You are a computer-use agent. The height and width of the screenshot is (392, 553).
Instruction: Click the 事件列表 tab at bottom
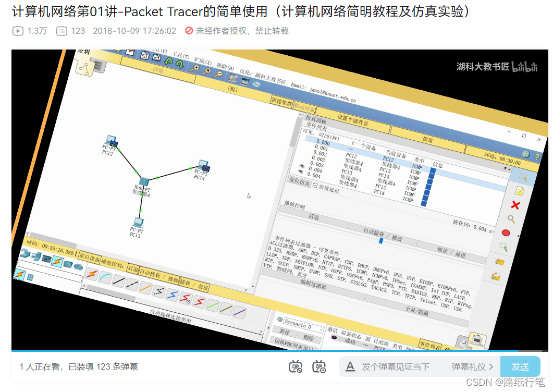(x=429, y=345)
